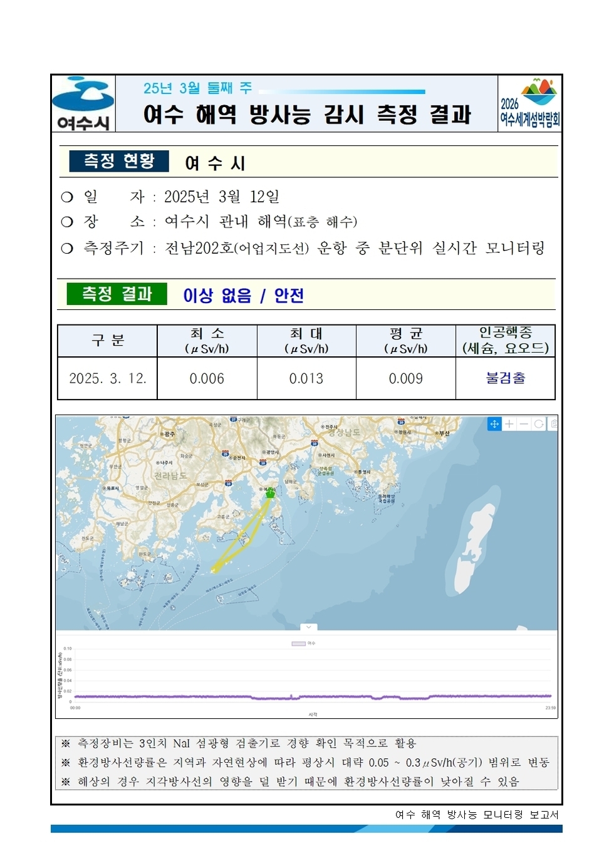Viewport: 614px width, 868px height.
Task: Click the 불검출 result cell
Action: click(x=504, y=379)
